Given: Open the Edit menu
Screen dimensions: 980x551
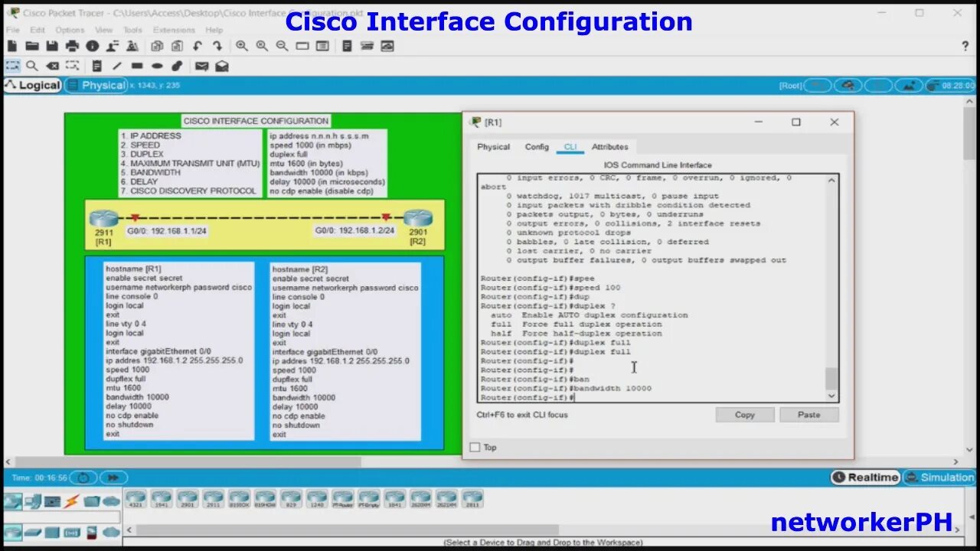Looking at the screenshot, I should point(38,30).
